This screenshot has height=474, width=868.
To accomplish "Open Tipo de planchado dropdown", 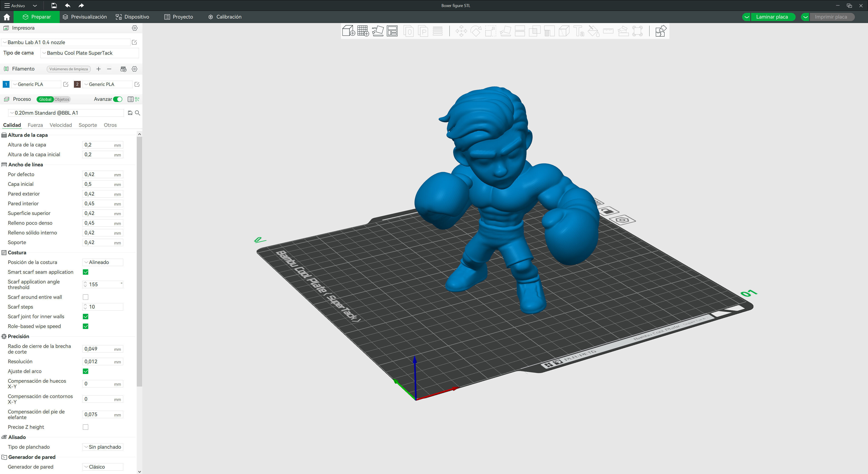I will point(103,447).
